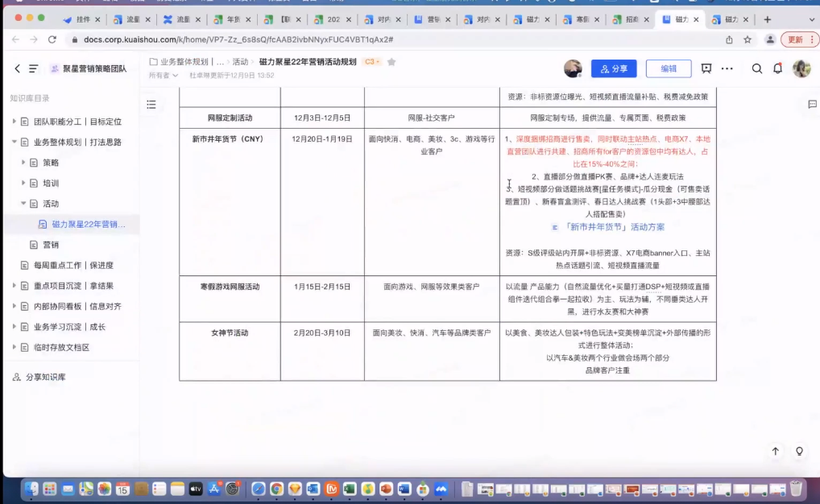Open search using the magnifier icon
The image size is (820, 504).
click(756, 69)
